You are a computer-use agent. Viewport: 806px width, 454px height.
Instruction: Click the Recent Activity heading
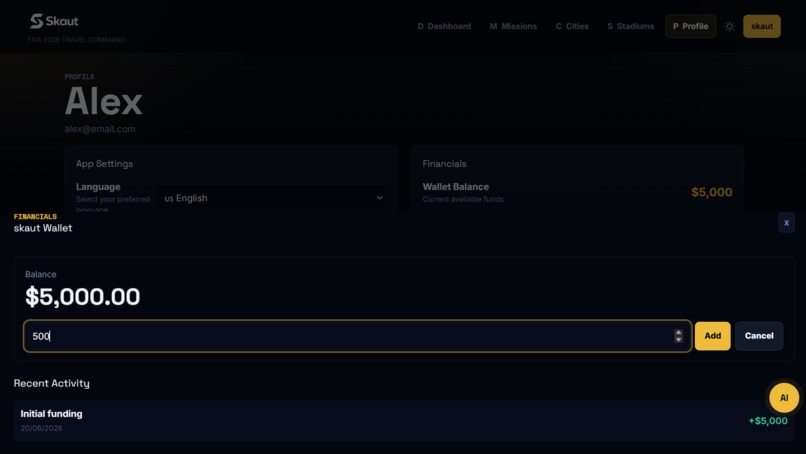51,383
